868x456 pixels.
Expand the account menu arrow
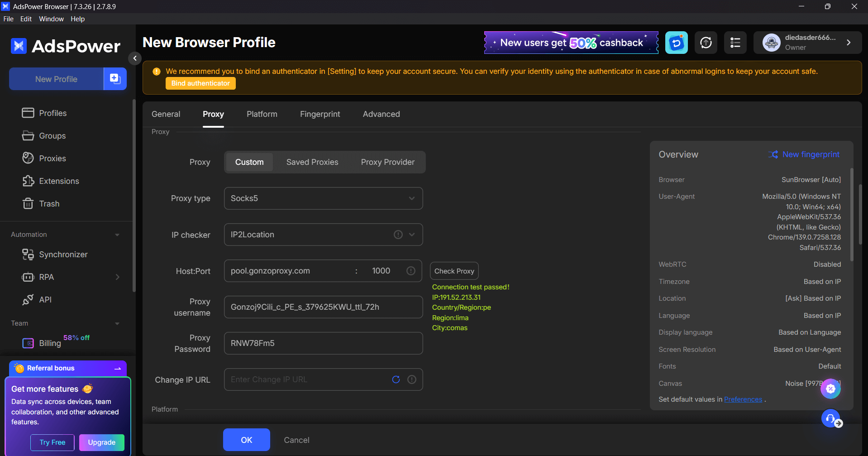(849, 43)
